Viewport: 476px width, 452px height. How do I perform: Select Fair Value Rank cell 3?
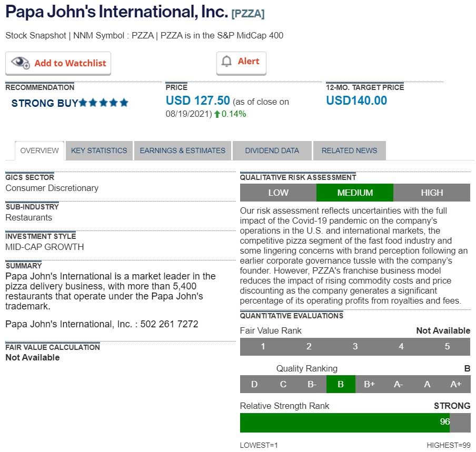[x=355, y=346]
